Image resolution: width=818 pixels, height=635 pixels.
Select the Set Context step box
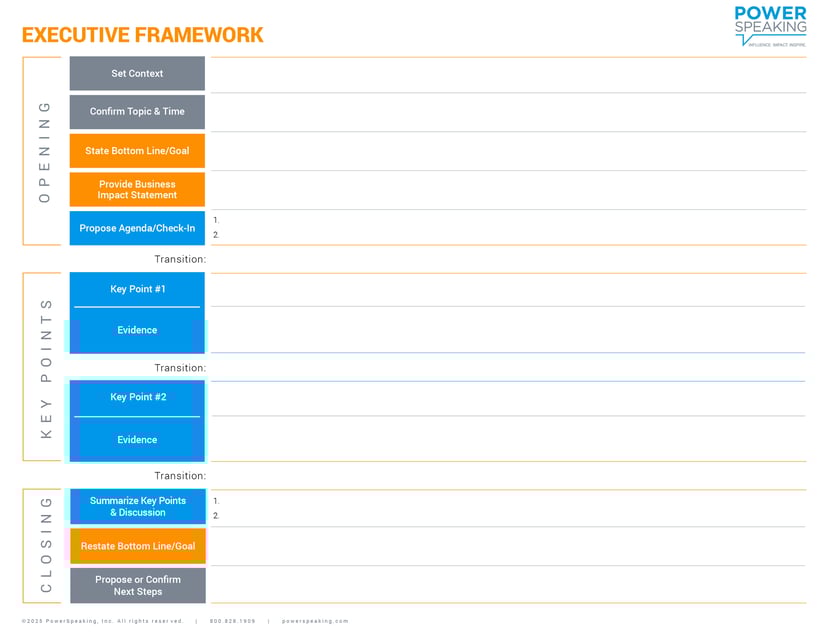[136, 72]
